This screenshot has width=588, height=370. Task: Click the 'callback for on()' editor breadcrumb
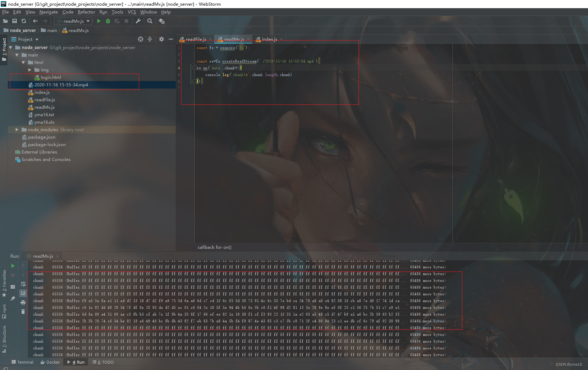[x=214, y=247]
